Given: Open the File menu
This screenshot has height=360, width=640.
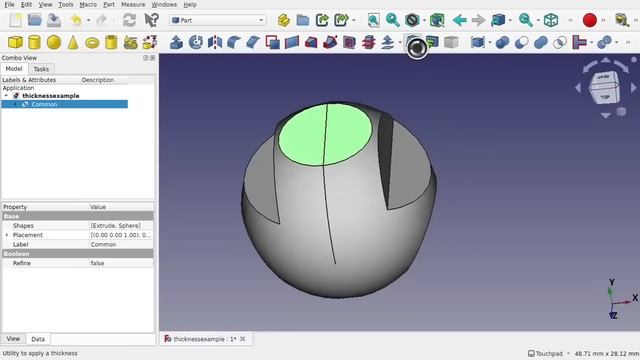Looking at the screenshot, I should tap(9, 4).
